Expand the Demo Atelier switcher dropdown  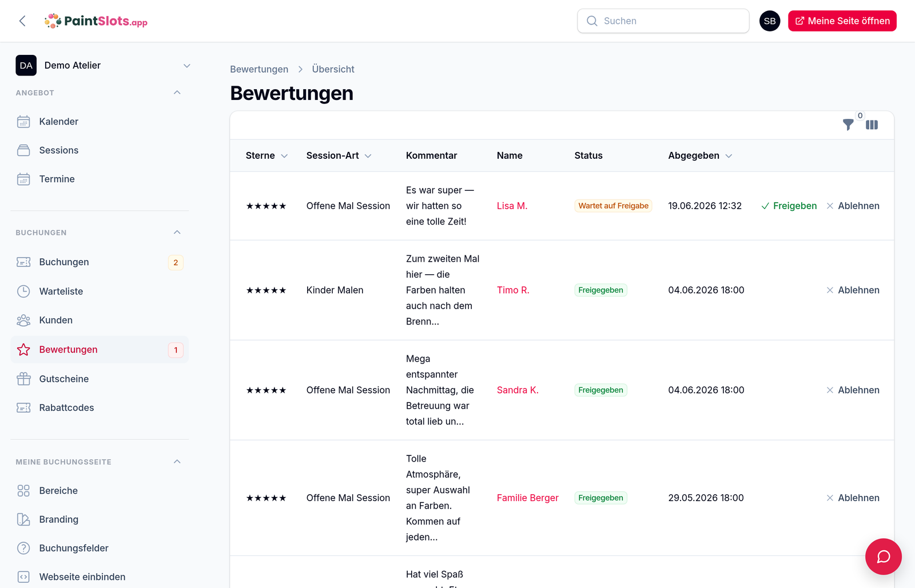[186, 66]
